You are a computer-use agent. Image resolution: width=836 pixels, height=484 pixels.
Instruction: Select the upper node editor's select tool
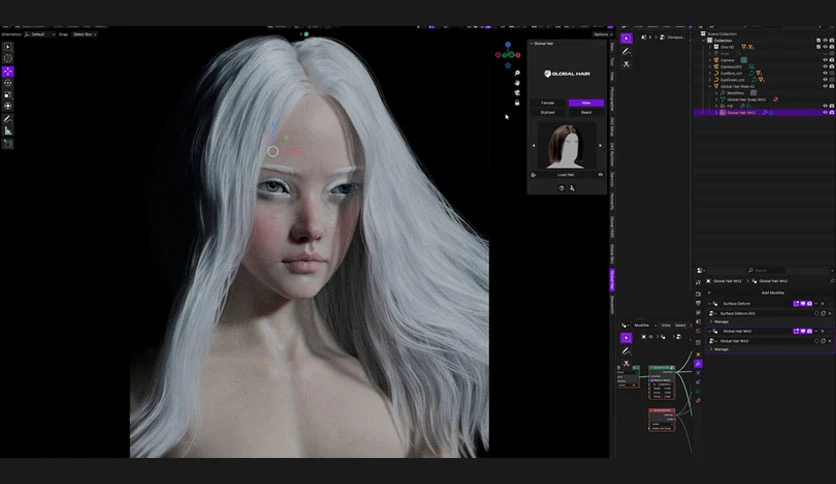point(626,38)
